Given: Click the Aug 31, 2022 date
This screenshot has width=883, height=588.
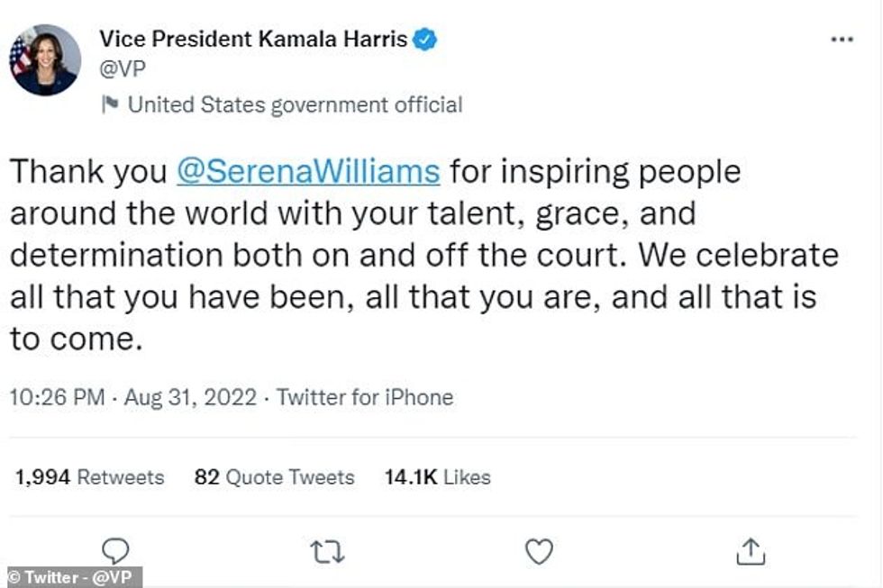Looking at the screenshot, I should (191, 397).
